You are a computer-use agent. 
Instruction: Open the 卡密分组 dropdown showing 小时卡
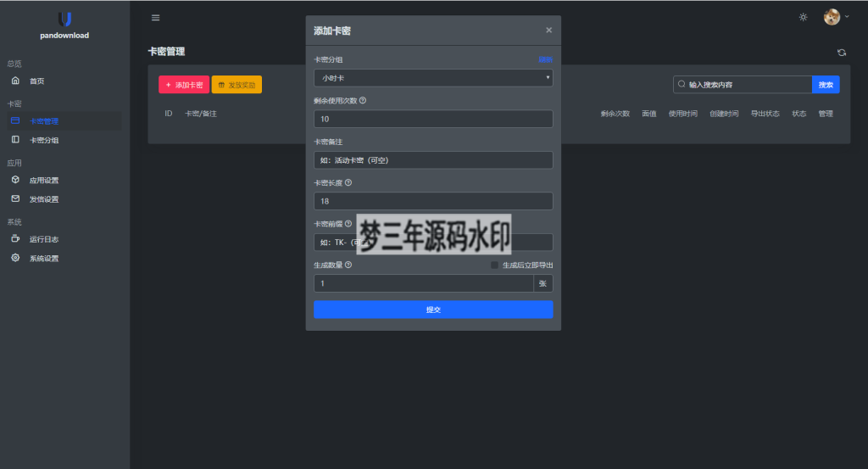(x=433, y=78)
